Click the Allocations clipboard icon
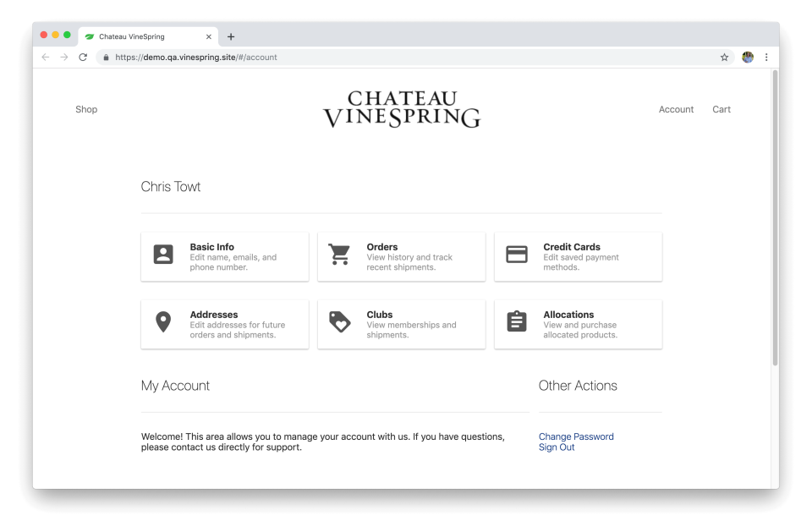812x532 pixels. [516, 321]
